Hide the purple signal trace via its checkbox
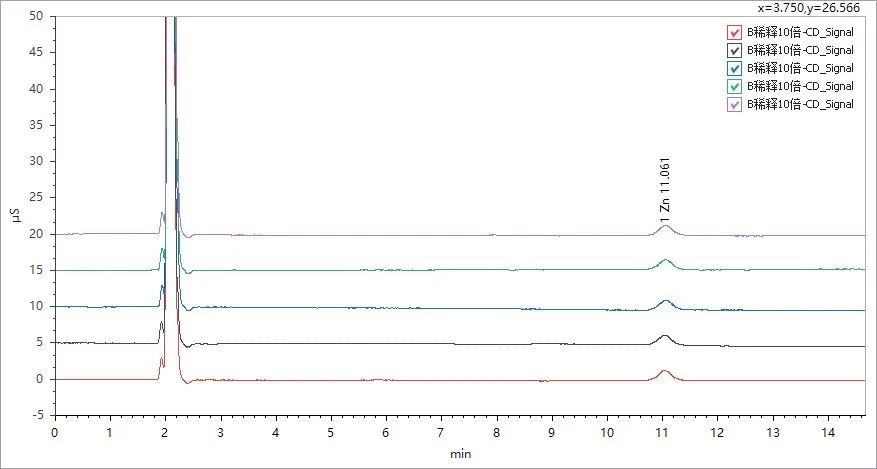 (736, 104)
